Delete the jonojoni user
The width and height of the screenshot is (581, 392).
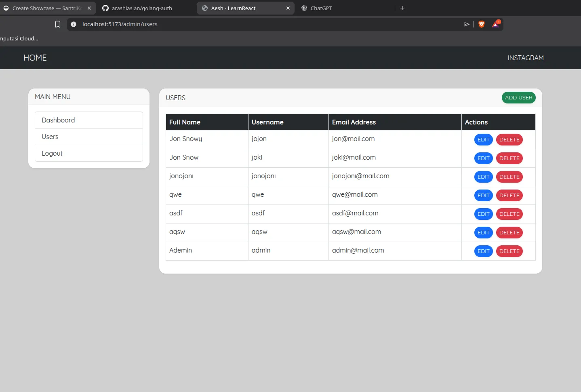click(509, 177)
